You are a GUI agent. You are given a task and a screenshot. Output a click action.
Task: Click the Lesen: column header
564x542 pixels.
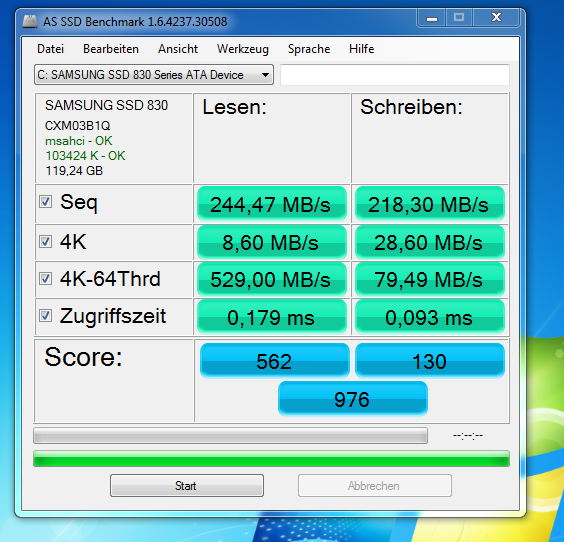[235, 107]
